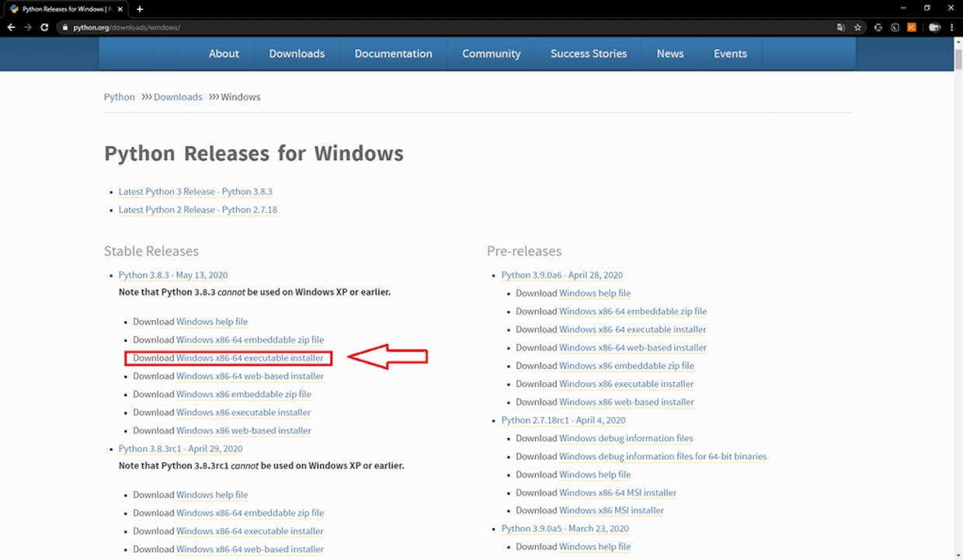Download Windows x86-64 MSI installer
Viewport: 963px width, 560px height.
[x=617, y=492]
